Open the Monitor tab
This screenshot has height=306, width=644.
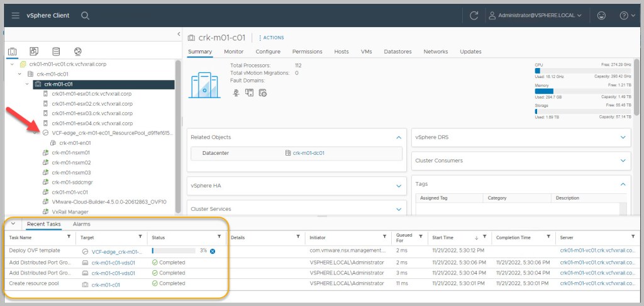233,52
